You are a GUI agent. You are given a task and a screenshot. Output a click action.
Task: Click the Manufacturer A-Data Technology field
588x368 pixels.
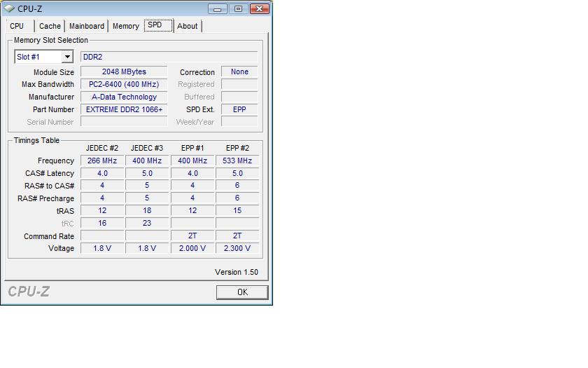(x=124, y=97)
